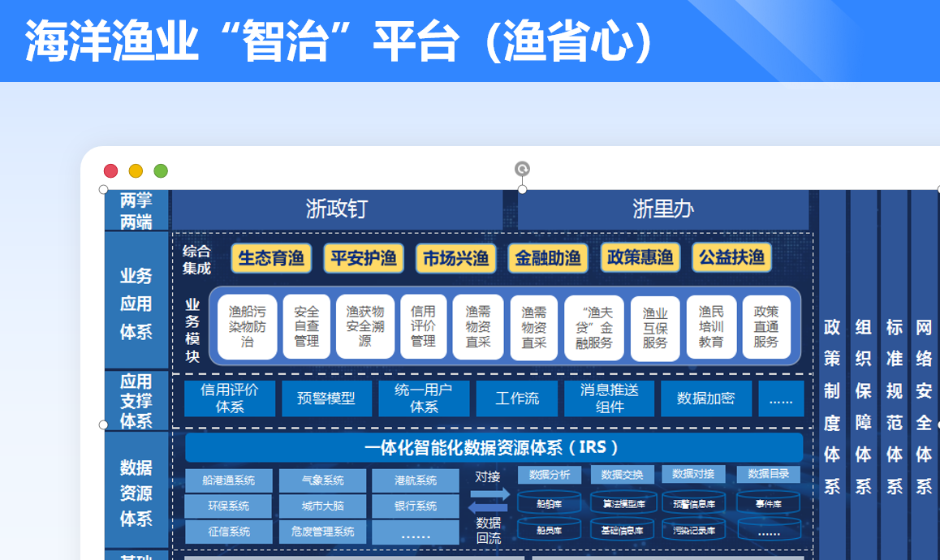Click the 业务模块 vertical row label
This screenshot has width=940, height=560.
192,330
